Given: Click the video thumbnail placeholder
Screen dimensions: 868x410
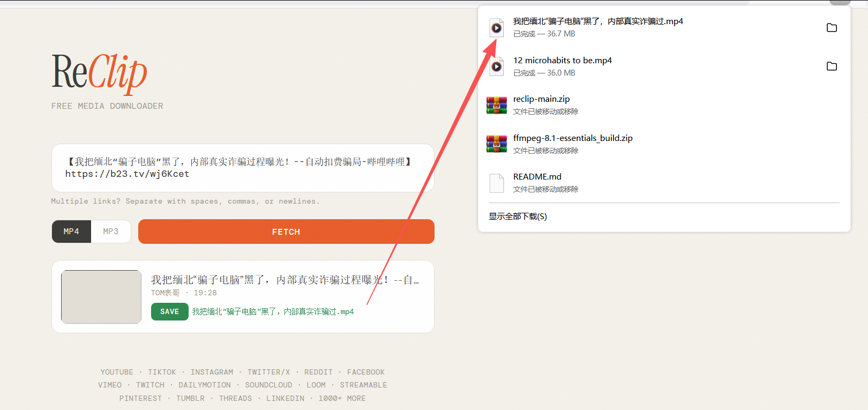Looking at the screenshot, I should click(x=101, y=296).
